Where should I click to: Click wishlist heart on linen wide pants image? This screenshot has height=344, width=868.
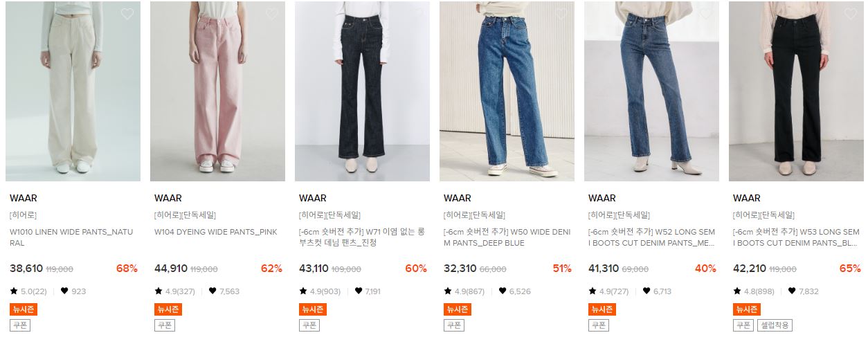[127, 14]
